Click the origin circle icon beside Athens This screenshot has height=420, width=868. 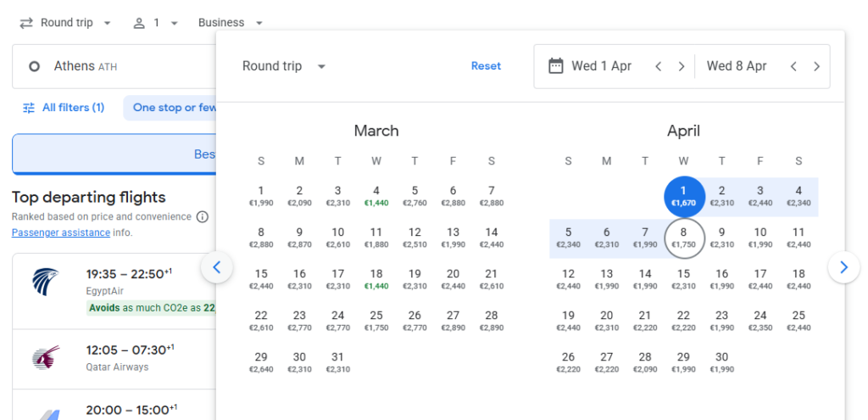34,66
